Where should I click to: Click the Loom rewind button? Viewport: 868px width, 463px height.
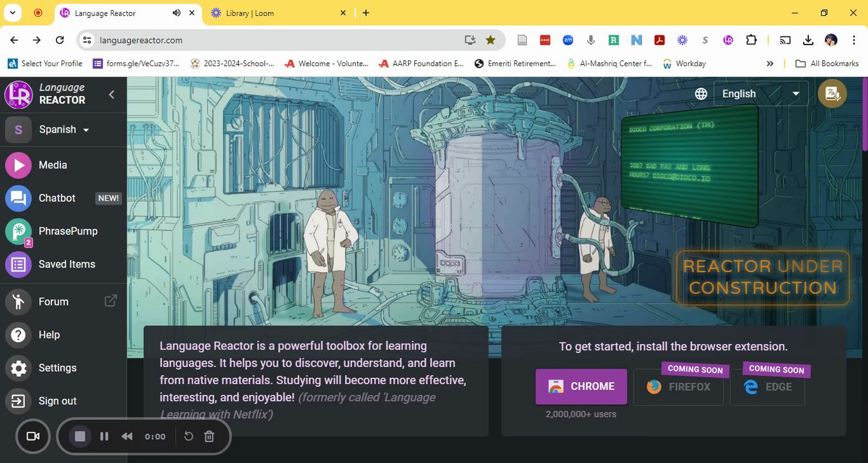127,437
